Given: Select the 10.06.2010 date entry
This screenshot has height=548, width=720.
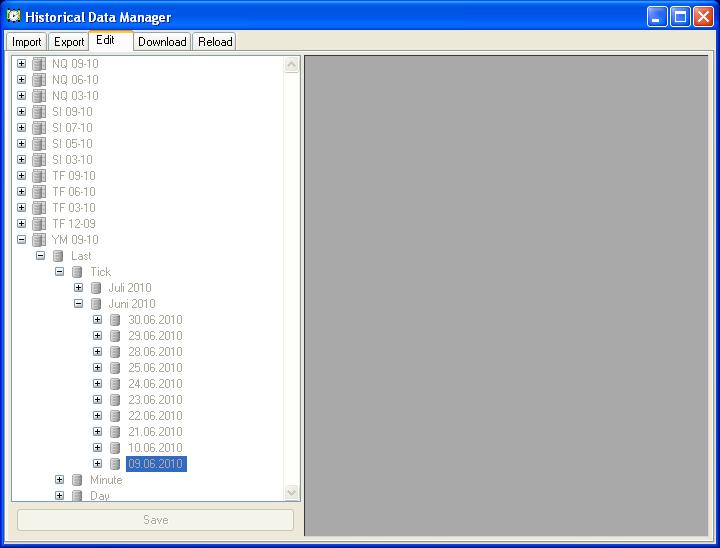Looking at the screenshot, I should tap(155, 447).
